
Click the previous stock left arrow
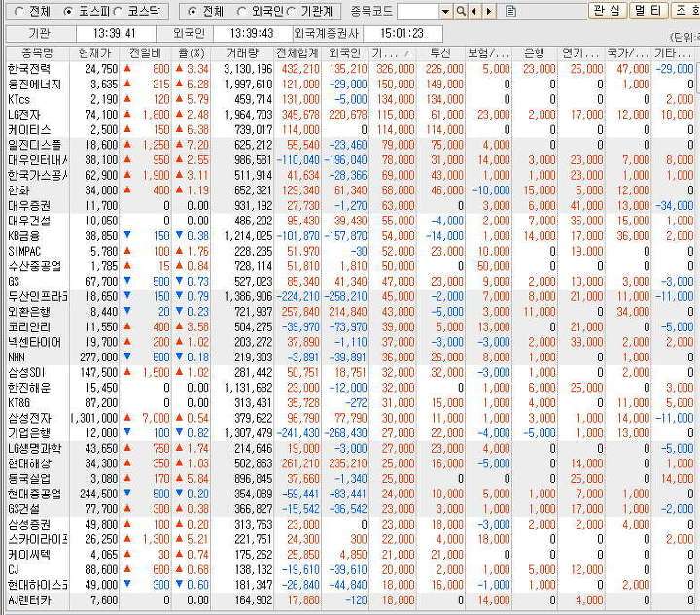click(x=474, y=12)
